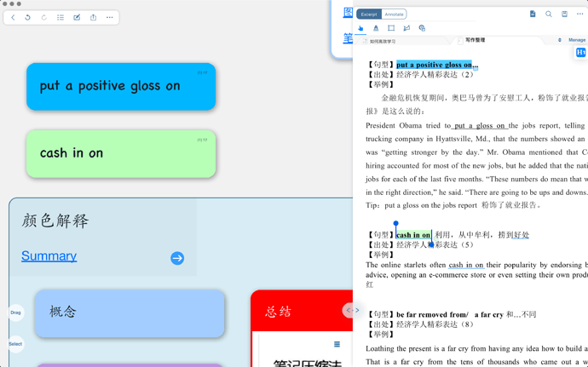Image resolution: width=588 pixels, height=367 pixels.
Task: Click the red 总结 card header
Action: [x=302, y=311]
